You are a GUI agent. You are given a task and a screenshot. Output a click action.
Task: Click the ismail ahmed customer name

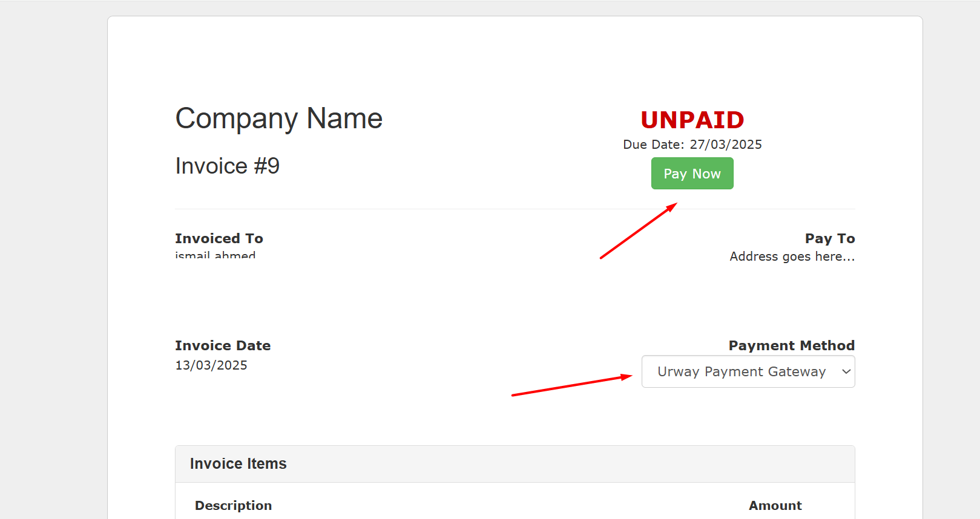point(215,255)
